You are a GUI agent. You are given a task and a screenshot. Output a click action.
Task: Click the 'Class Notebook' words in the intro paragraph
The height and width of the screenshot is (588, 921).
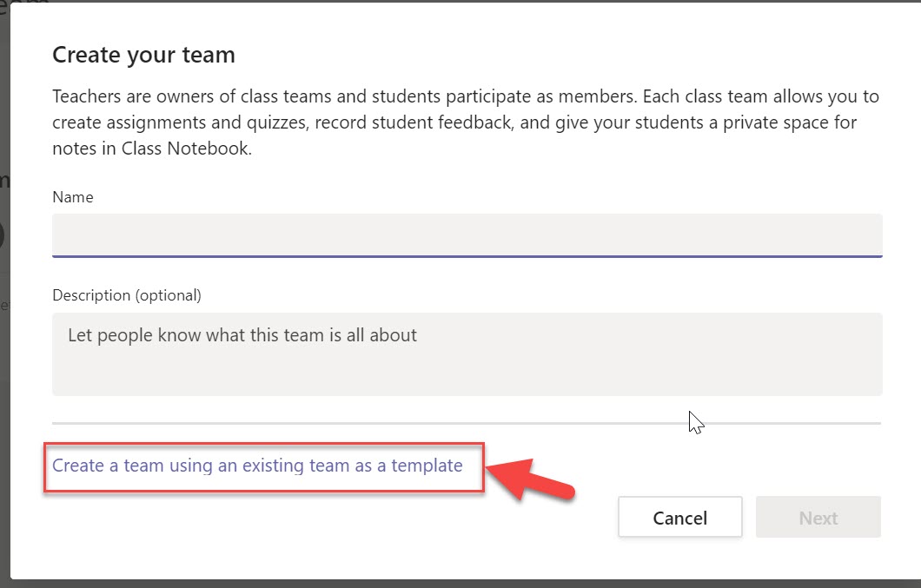point(186,148)
